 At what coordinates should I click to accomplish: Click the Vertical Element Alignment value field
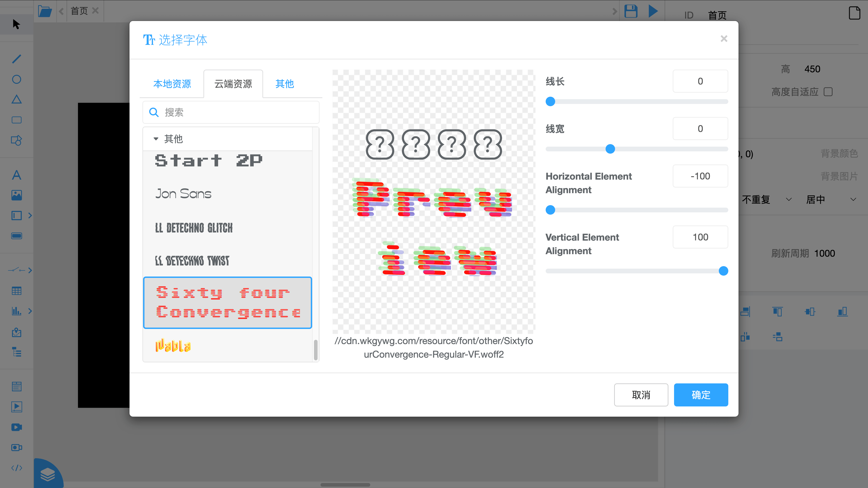click(x=700, y=237)
